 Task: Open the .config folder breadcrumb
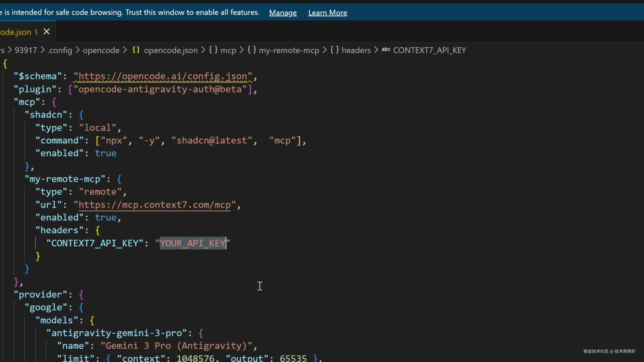pos(60,50)
